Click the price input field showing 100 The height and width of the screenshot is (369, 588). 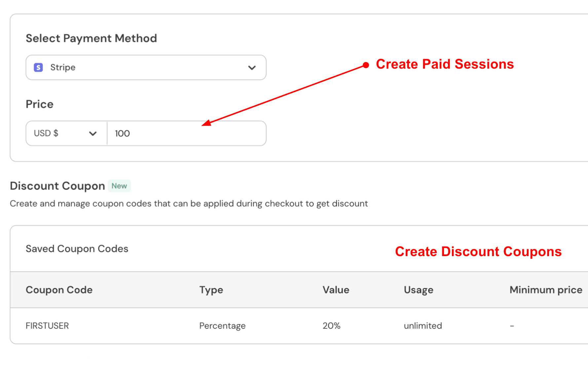coord(187,133)
